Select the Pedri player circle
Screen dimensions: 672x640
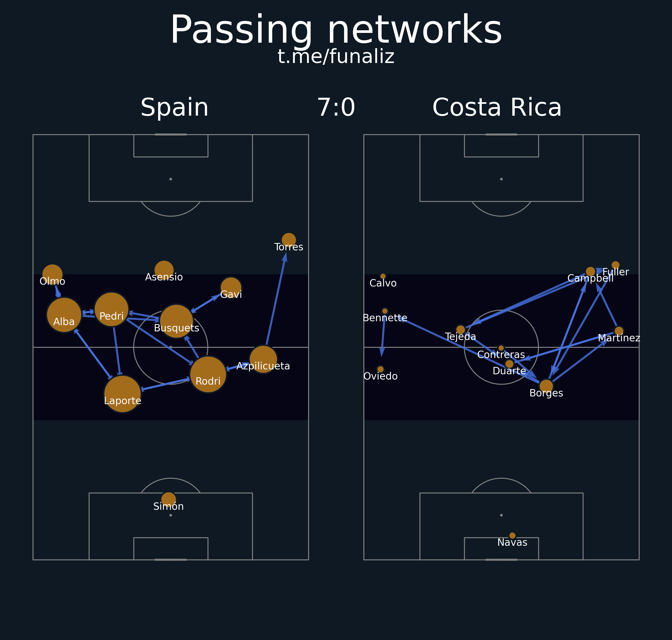111,309
